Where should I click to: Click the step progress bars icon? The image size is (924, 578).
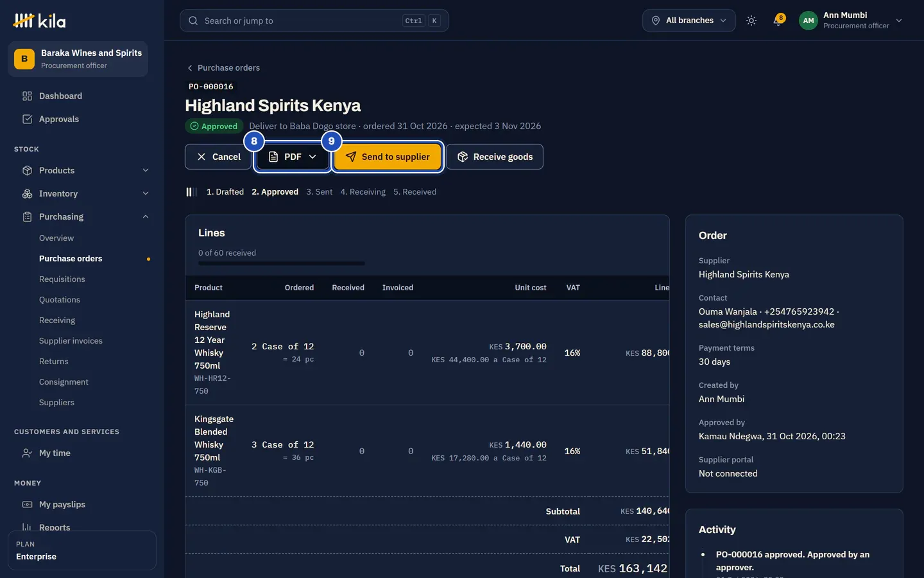(191, 191)
